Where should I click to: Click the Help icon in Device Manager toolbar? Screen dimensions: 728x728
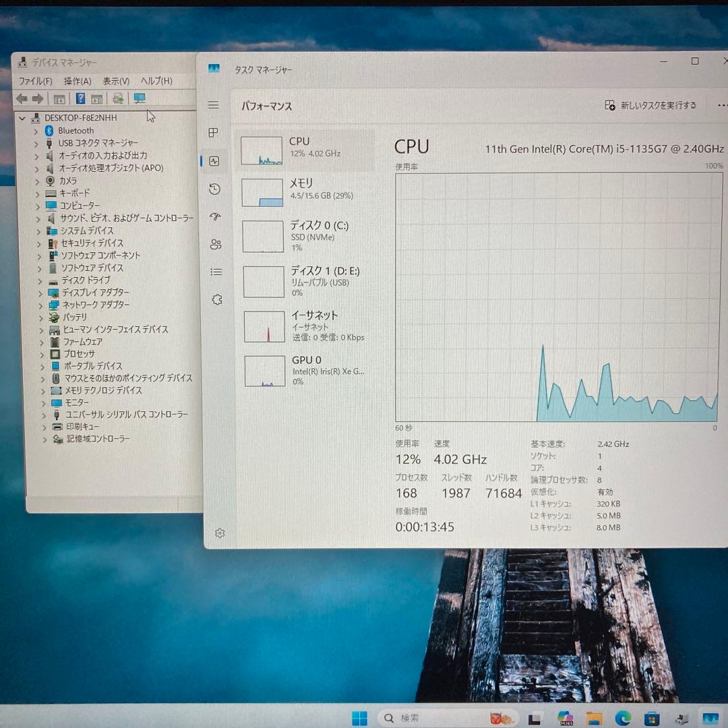80,98
